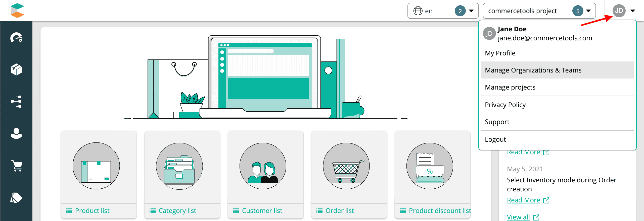644x221 pixels.
Task: Click the JD user avatar in header
Action: 619,11
